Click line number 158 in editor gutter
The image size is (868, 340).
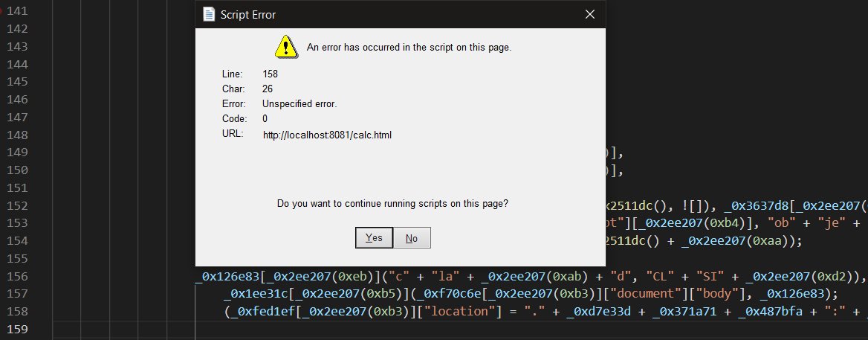17,311
